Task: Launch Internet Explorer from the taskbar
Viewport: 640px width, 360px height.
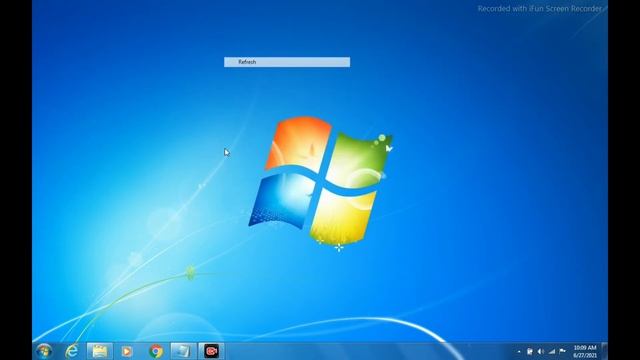Action: tap(72, 351)
